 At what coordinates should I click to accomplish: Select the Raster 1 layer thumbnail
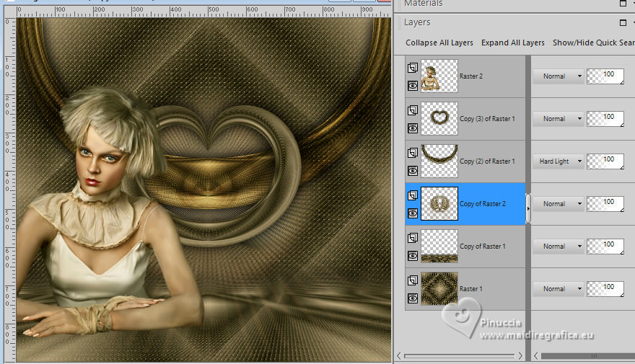[439, 289]
